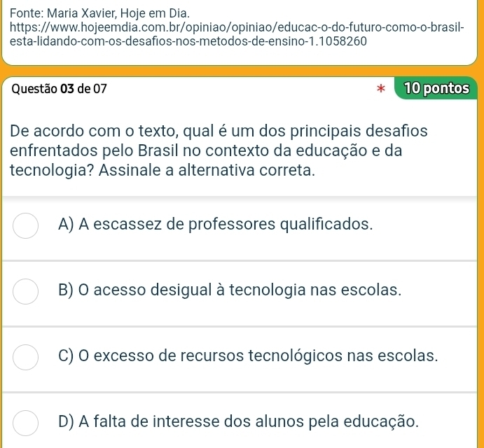This screenshot has height=448, width=484.
Task: Pick radio button for answer D
Action: coord(26,421)
